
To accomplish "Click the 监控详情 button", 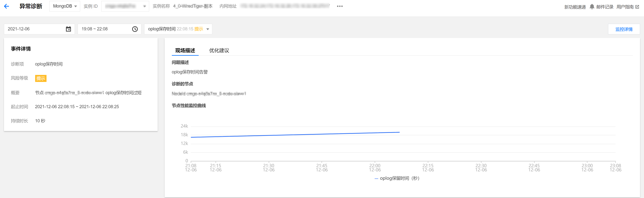I will click(x=624, y=29).
